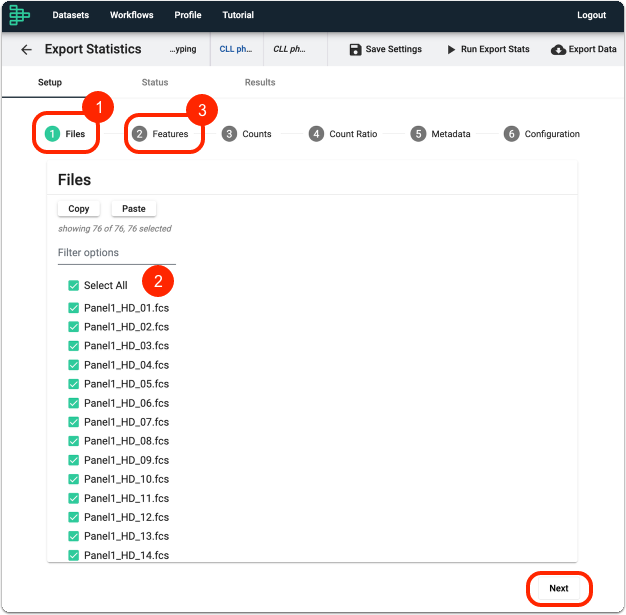Click the step 6 Configuration circle icon
626x615 pixels.
pyautogui.click(x=511, y=134)
